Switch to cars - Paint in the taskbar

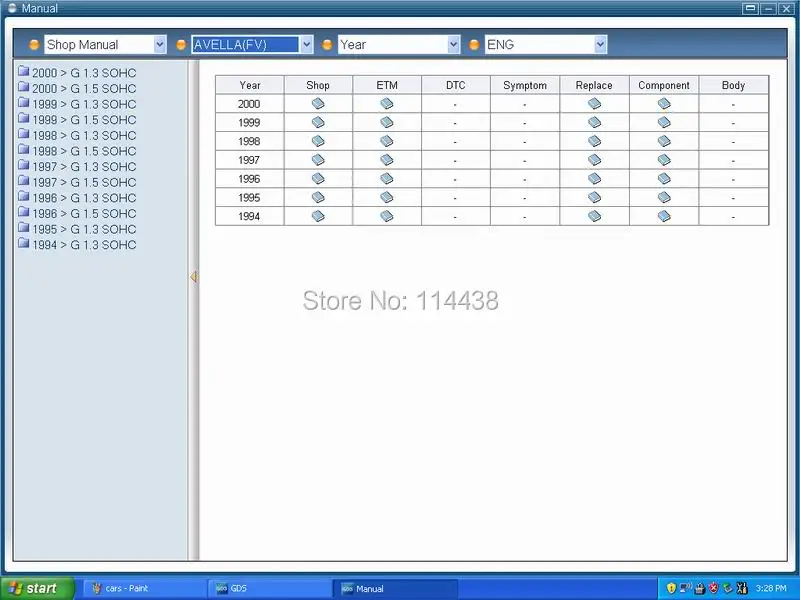point(144,588)
